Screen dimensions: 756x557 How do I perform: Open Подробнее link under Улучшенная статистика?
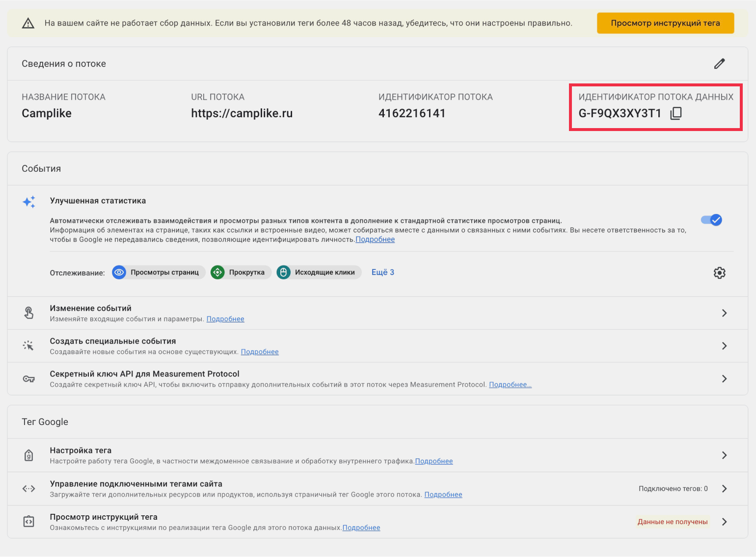point(375,239)
